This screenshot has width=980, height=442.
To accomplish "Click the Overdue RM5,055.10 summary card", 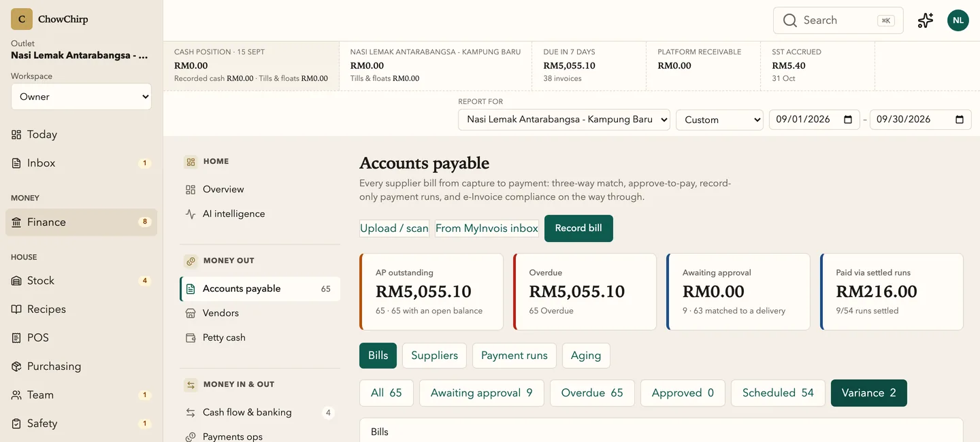I will tap(585, 292).
